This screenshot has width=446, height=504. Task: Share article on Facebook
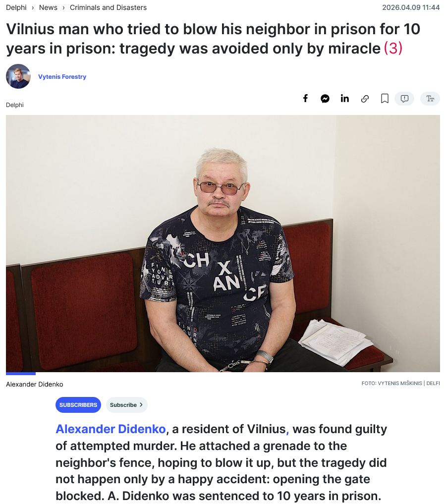click(x=305, y=98)
